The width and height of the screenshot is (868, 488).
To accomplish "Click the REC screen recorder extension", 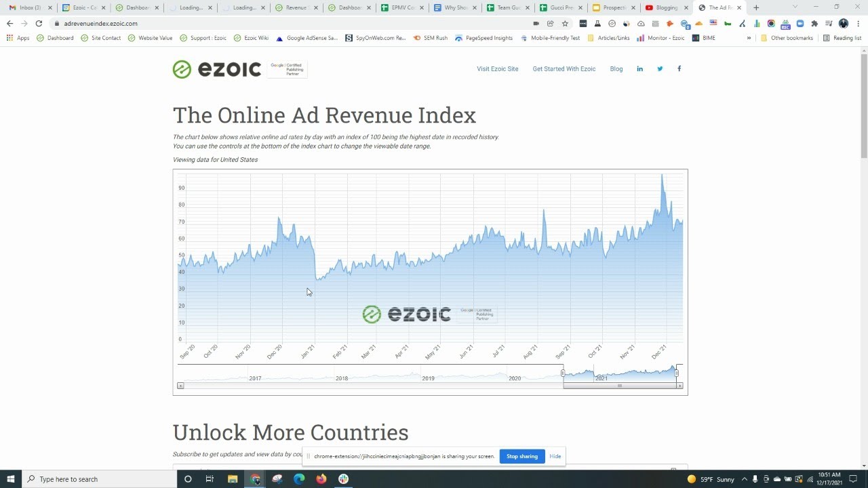I will click(785, 24).
